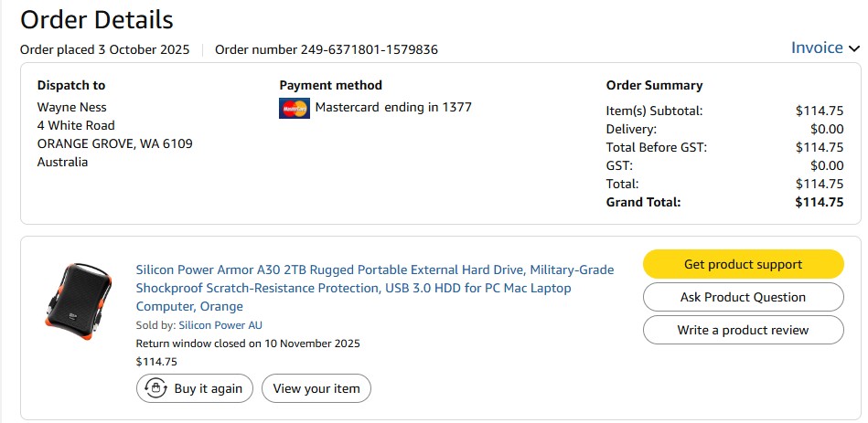Image resolution: width=868 pixels, height=423 pixels.
Task: Click the return window closed notice
Action: coord(248,344)
